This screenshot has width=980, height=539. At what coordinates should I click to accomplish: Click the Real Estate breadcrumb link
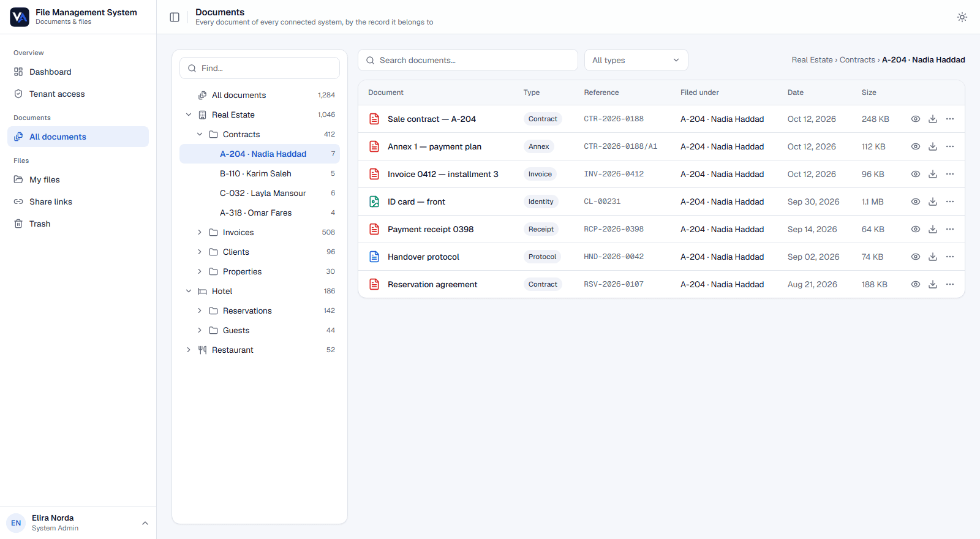(x=812, y=60)
